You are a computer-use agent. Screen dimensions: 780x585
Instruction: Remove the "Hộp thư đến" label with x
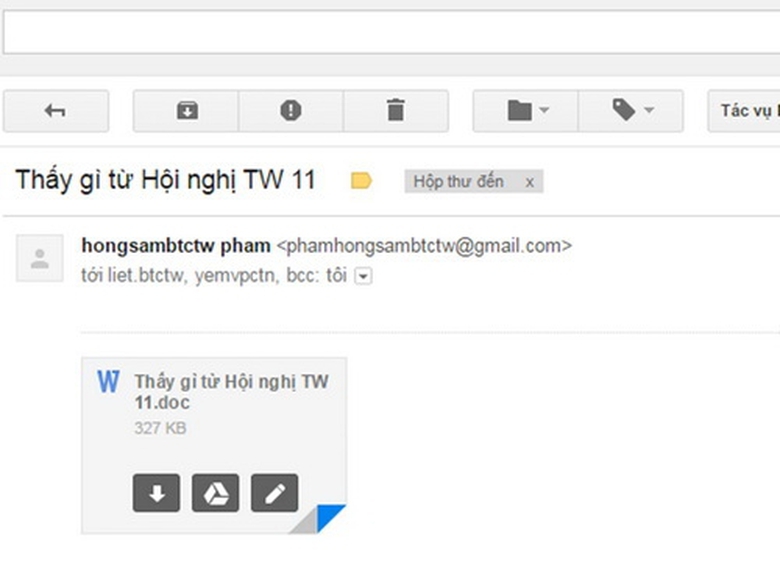[529, 182]
